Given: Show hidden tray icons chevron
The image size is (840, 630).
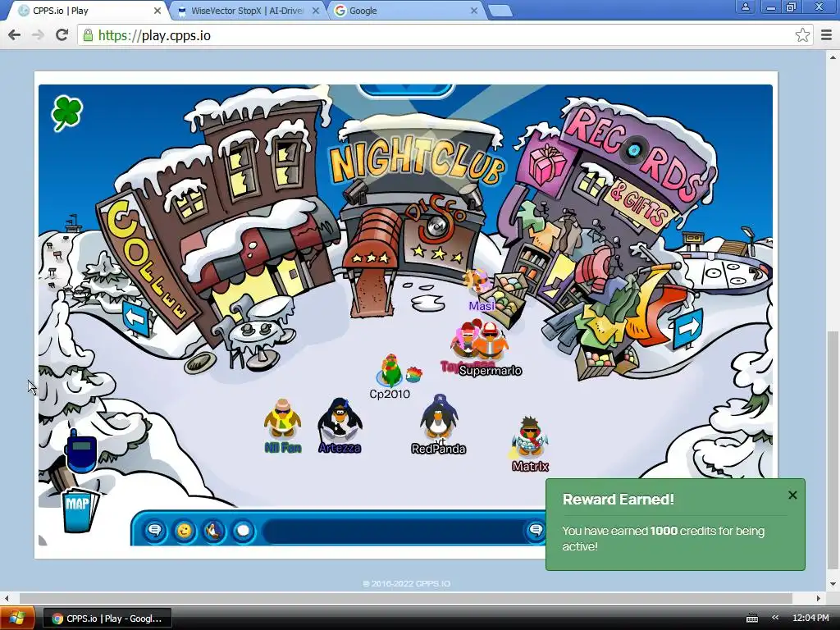Looking at the screenshot, I should coord(774,618).
